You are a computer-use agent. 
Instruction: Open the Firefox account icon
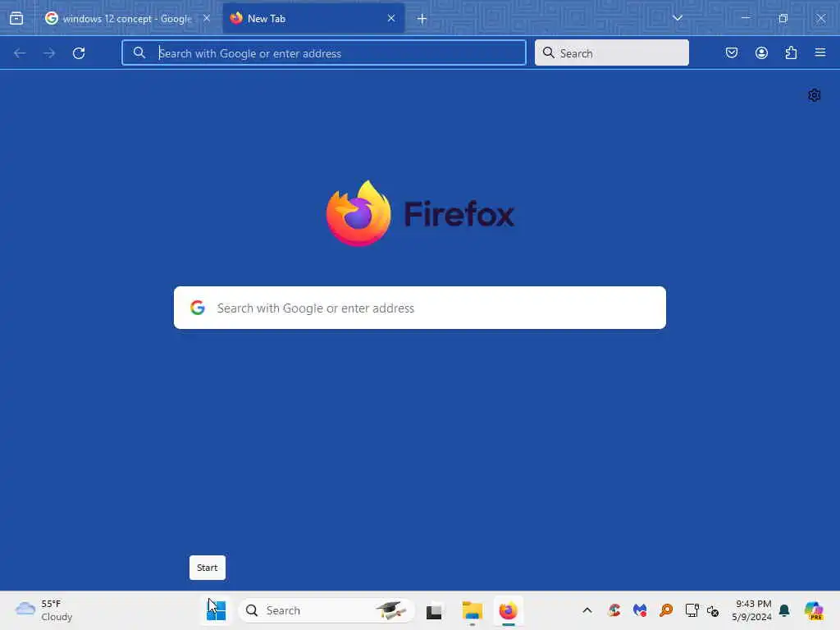tap(761, 52)
